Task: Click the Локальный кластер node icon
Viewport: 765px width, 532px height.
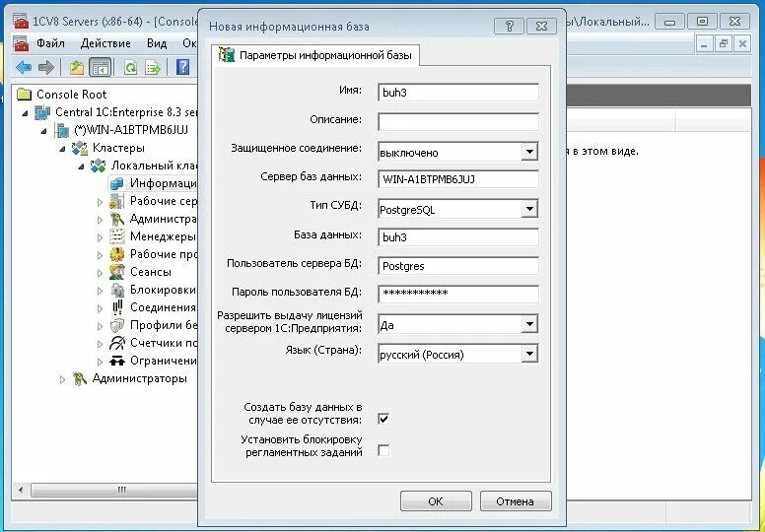Action: tap(99, 166)
